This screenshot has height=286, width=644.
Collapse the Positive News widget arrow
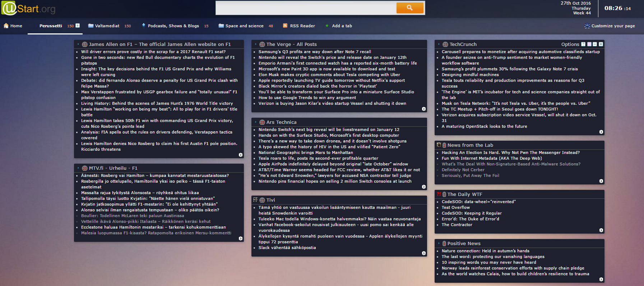pos(439,243)
